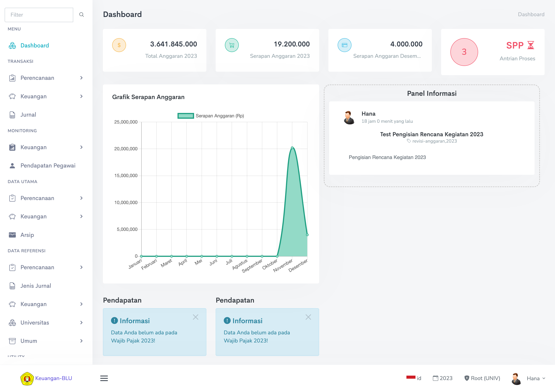Click the Keuangan-BLU university logo
Viewport: 555px width, 392px height.
pos(27,379)
